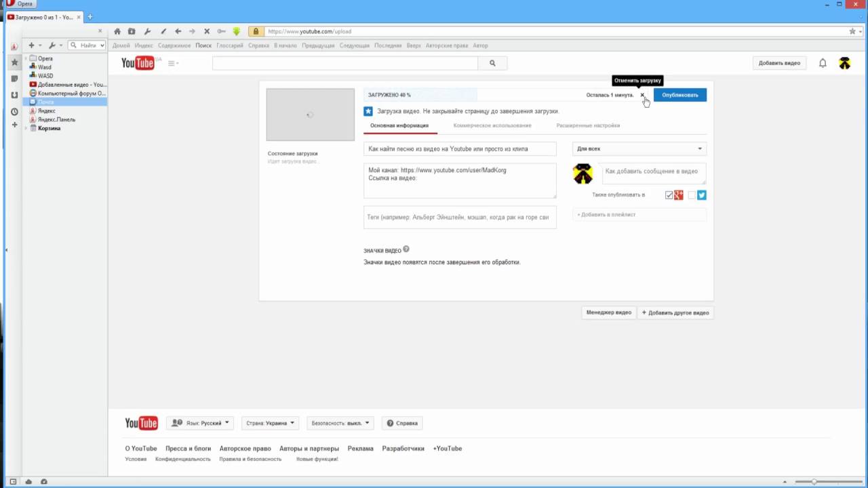This screenshot has height=488, width=868.
Task: Add a panel with the sidebar plus icon
Action: (x=14, y=125)
